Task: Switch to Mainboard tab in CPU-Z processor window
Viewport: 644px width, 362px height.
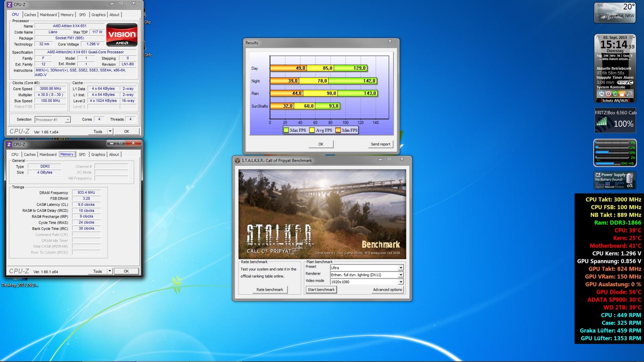Action: pos(48,15)
